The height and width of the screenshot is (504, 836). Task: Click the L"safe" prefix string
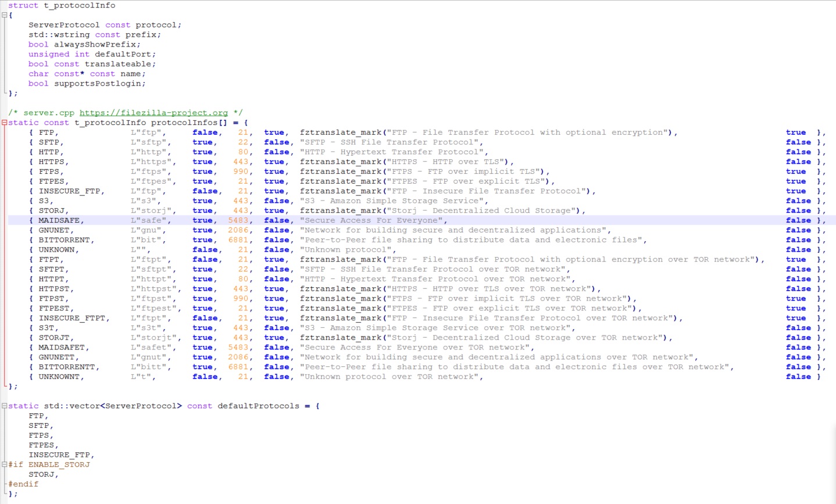pyautogui.click(x=149, y=220)
